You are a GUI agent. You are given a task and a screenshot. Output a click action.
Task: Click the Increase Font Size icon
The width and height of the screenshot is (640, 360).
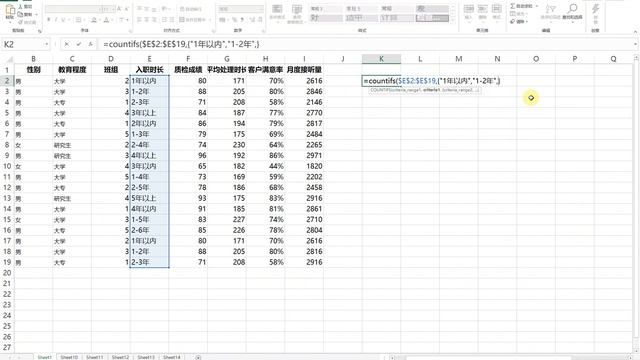coord(119,9)
